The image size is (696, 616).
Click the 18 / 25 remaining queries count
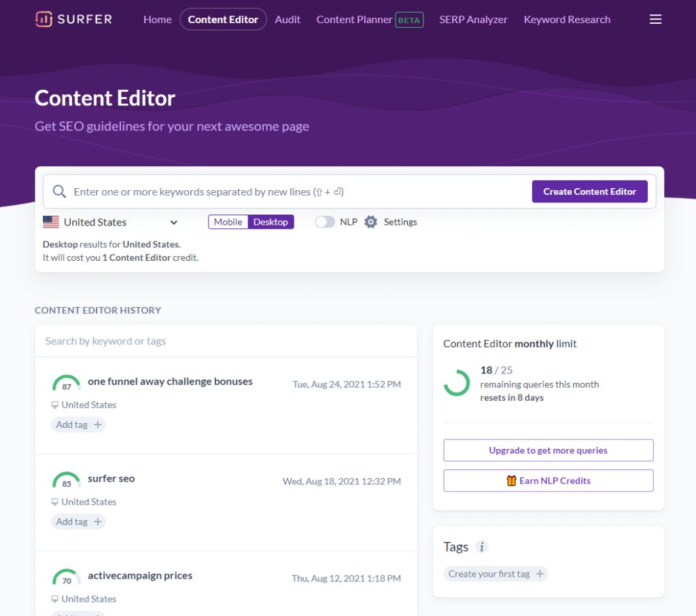(x=496, y=370)
